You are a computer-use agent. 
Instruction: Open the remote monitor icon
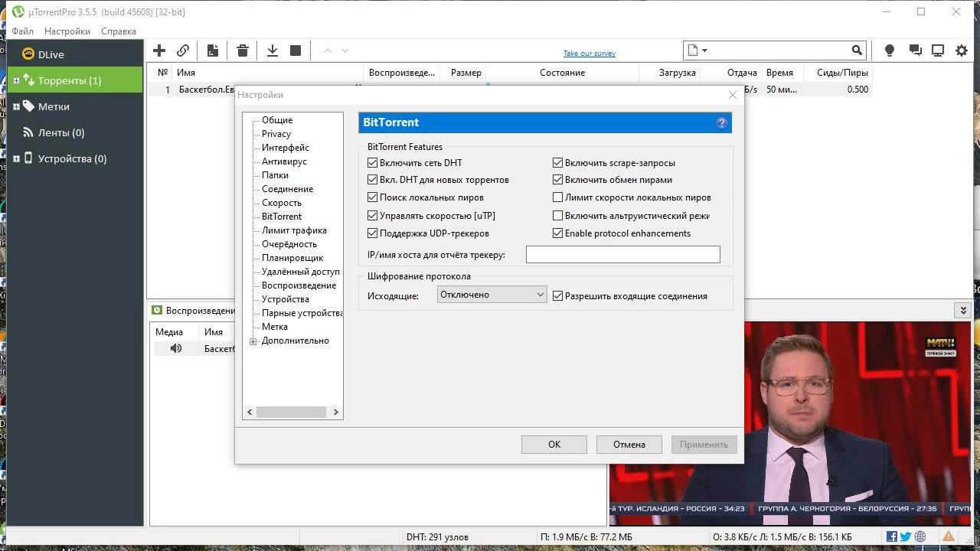[938, 51]
